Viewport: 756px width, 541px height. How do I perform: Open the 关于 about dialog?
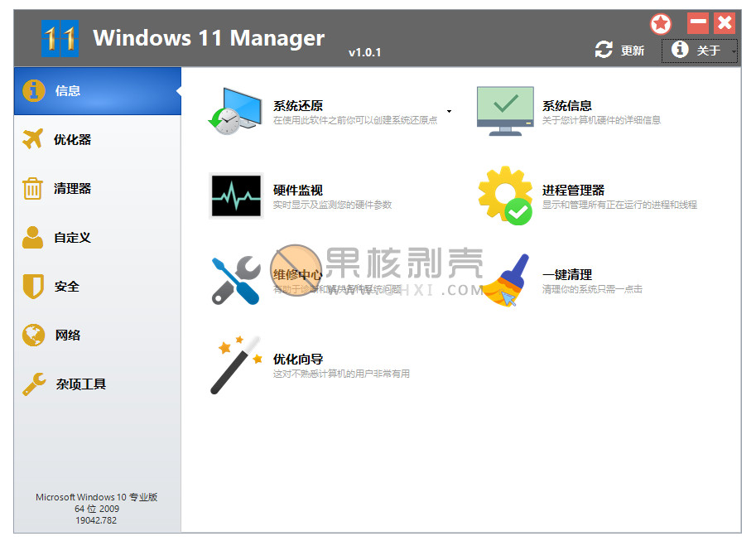[700, 50]
